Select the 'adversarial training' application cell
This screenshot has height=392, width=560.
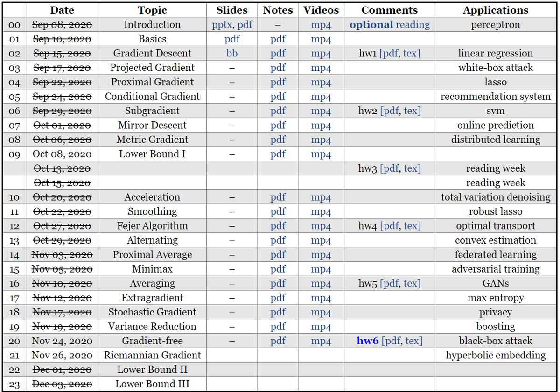496,269
